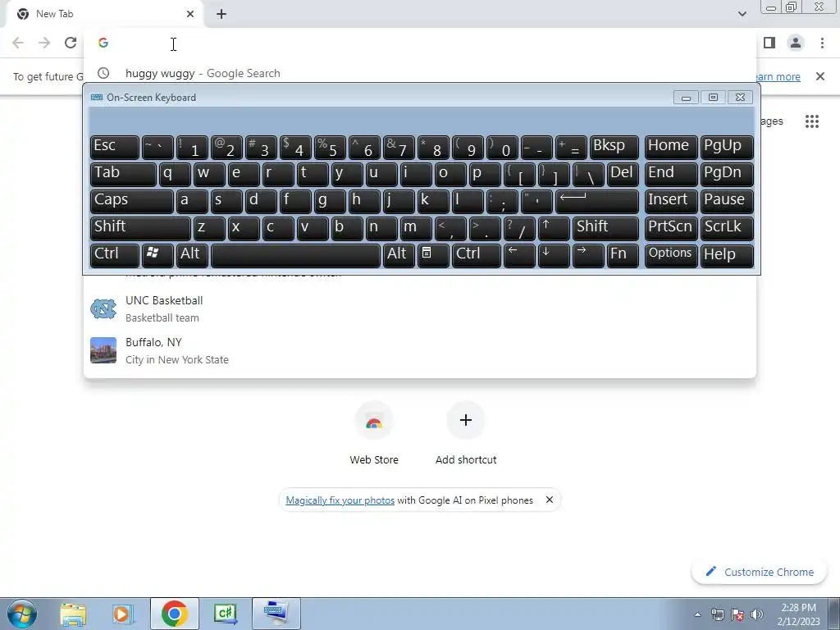The width and height of the screenshot is (840, 630).
Task: Open the Web Store shortcut
Action: pyautogui.click(x=374, y=433)
